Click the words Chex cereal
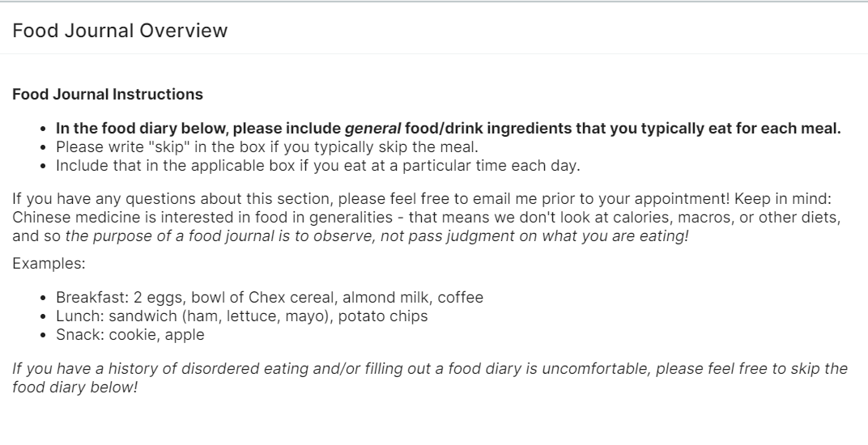 [291, 298]
